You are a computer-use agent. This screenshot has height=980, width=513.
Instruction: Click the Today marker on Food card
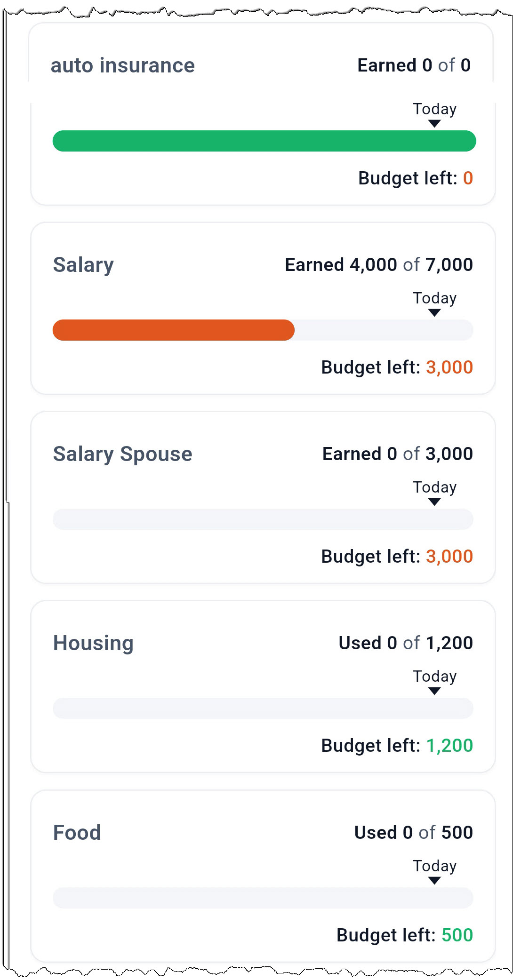(x=434, y=871)
